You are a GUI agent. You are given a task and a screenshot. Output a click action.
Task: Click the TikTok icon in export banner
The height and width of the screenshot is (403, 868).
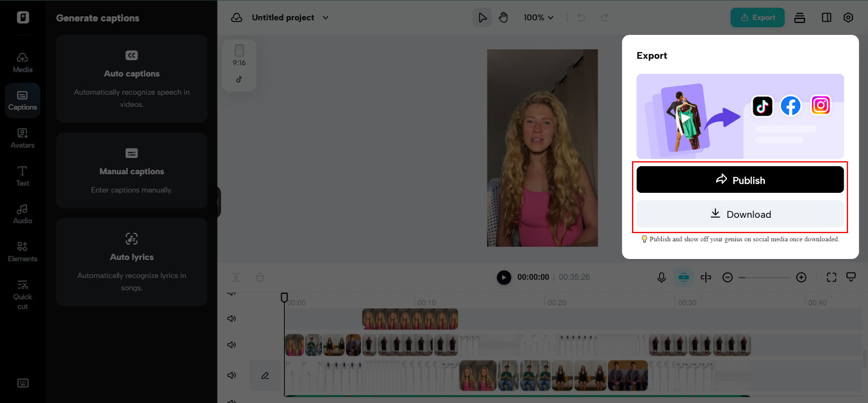point(762,106)
